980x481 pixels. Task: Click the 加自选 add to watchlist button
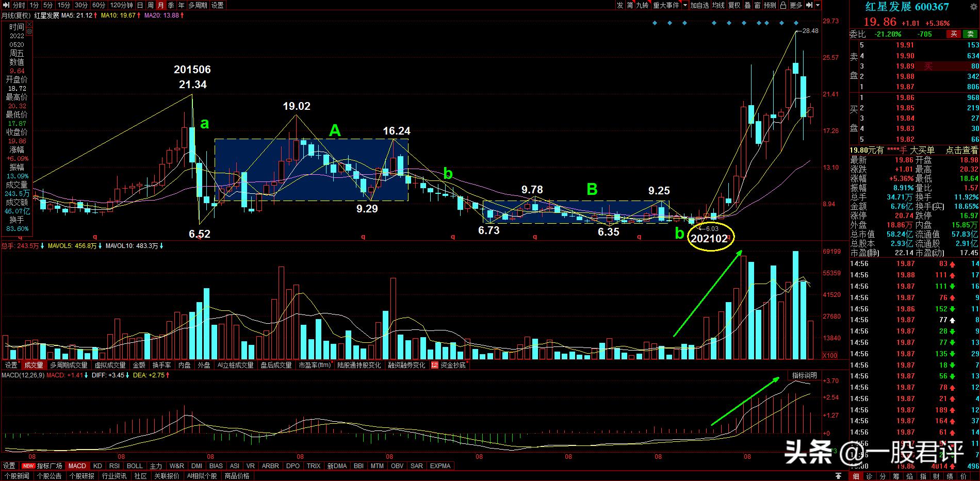click(x=700, y=5)
